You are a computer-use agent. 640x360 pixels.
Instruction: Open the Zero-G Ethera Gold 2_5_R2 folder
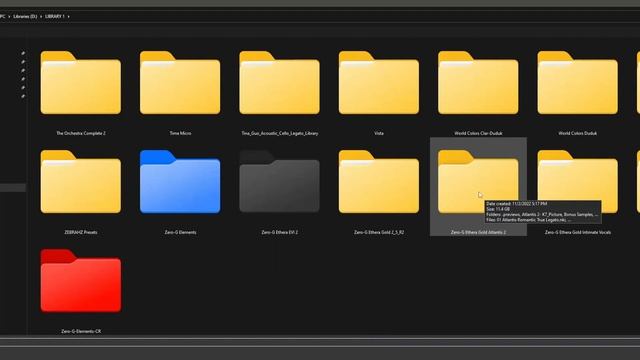click(379, 182)
